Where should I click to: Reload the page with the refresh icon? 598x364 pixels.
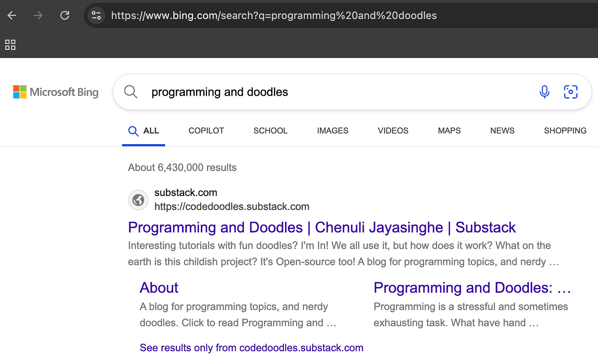point(65,16)
